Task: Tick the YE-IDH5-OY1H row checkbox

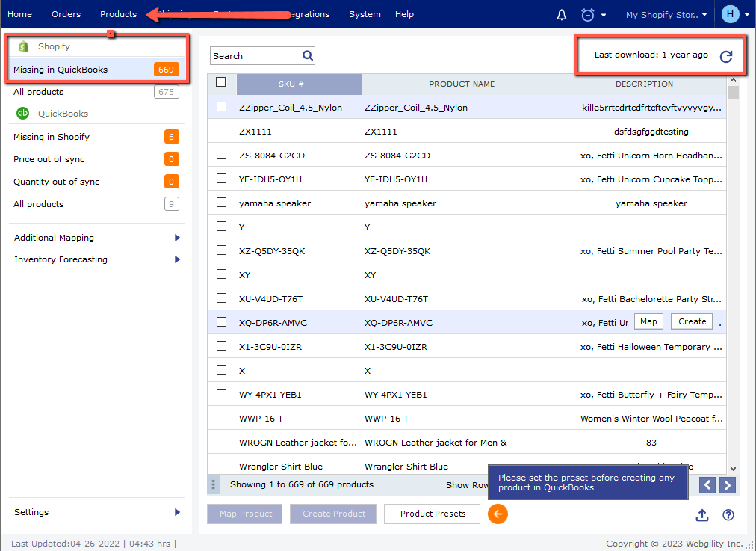Action: [221, 179]
